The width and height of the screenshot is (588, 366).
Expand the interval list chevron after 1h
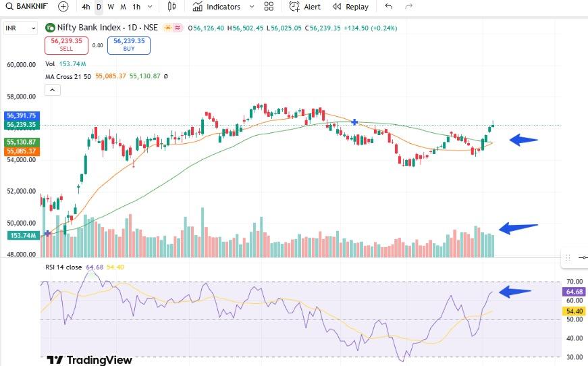tap(150, 7)
